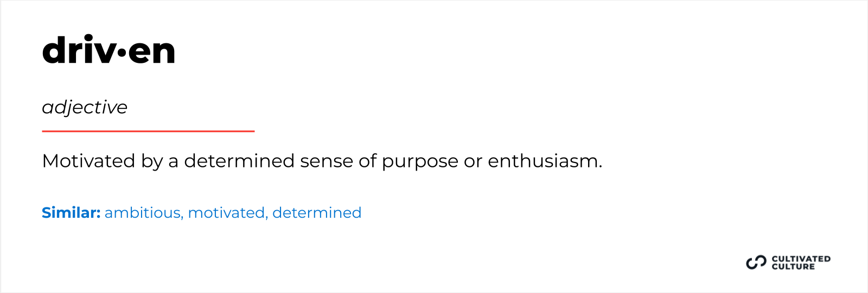
Task: Select the italic 'adjective' part-of-speech label
Action: (85, 107)
